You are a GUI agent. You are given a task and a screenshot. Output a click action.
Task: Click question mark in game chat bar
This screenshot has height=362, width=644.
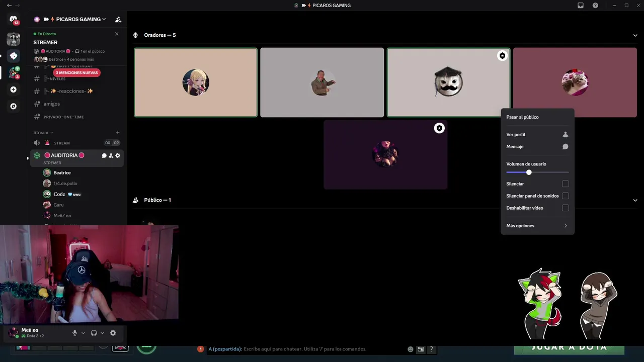(x=431, y=349)
